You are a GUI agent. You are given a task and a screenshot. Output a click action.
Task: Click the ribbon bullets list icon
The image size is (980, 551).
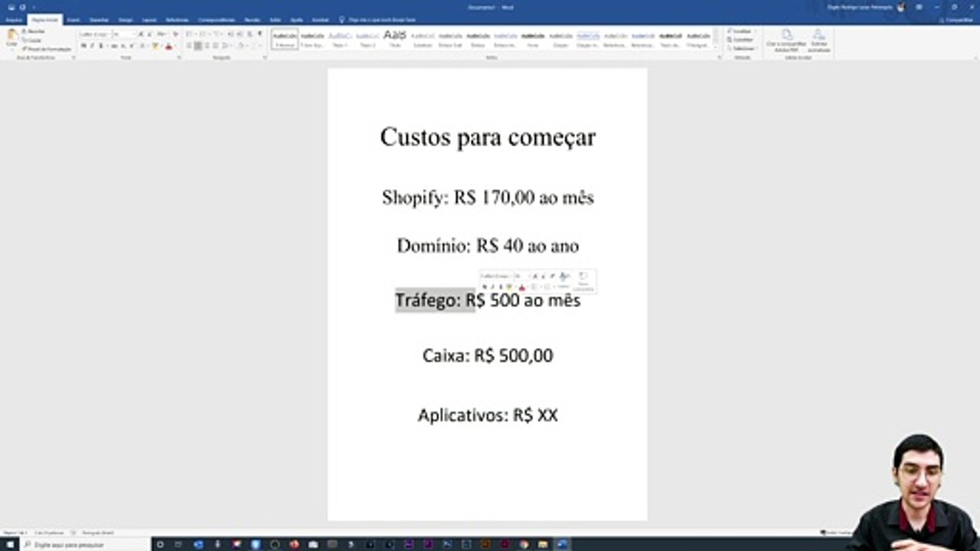[x=190, y=34]
